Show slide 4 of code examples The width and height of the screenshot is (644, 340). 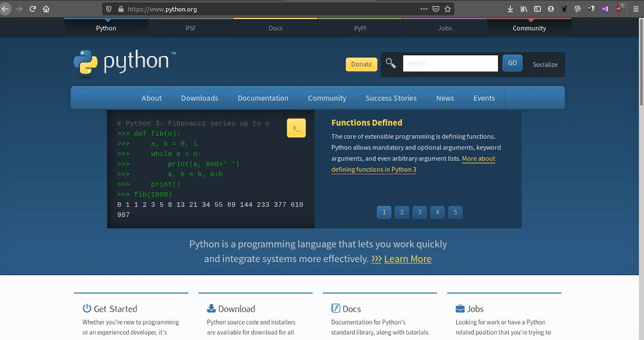click(x=437, y=212)
